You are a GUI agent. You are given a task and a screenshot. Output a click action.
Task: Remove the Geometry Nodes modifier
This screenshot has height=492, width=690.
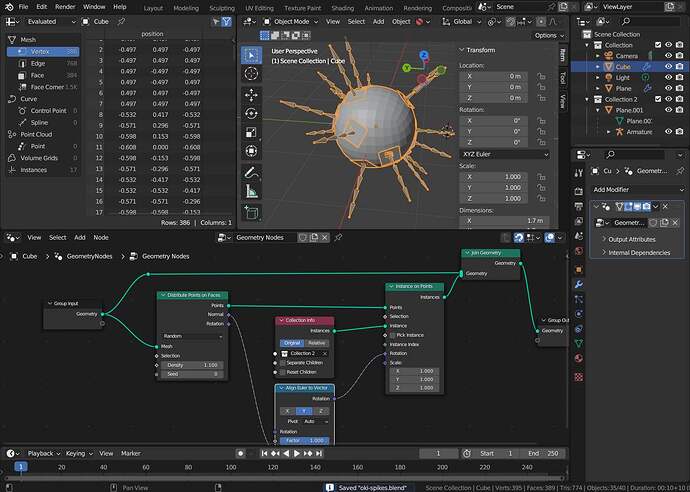665,206
